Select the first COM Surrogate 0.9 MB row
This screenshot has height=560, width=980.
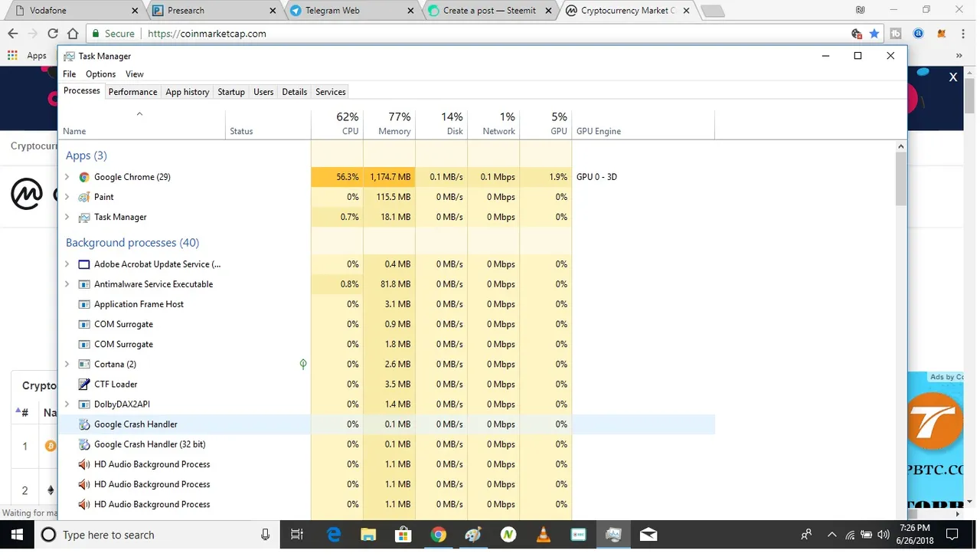coord(387,324)
